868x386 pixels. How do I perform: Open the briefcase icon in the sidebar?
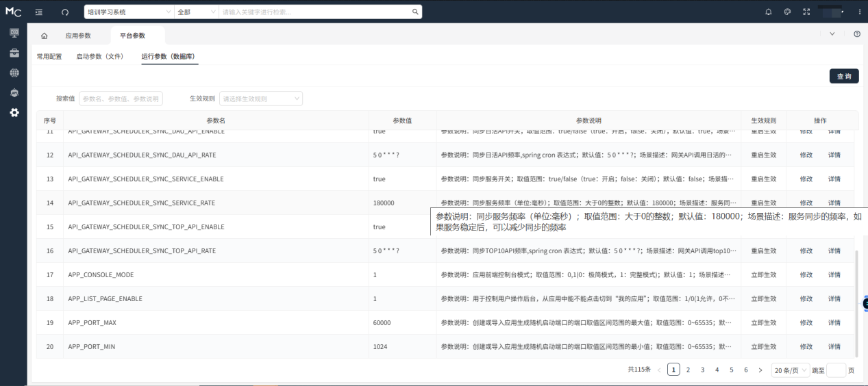[x=14, y=53]
